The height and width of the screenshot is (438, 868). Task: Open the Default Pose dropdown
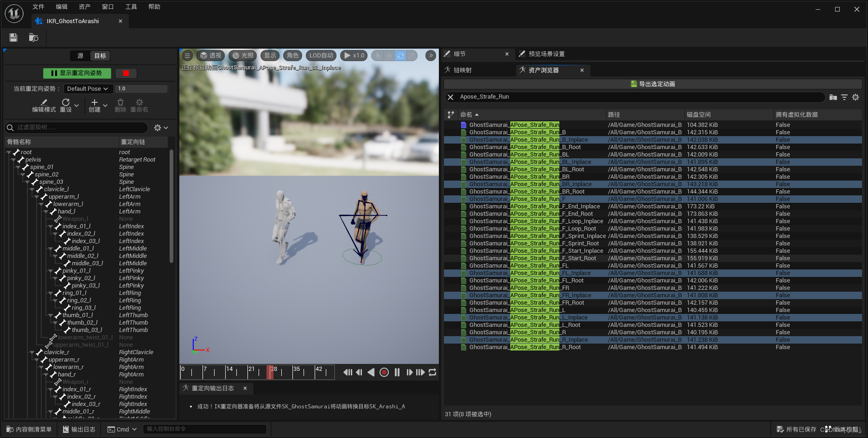pyautogui.click(x=88, y=89)
